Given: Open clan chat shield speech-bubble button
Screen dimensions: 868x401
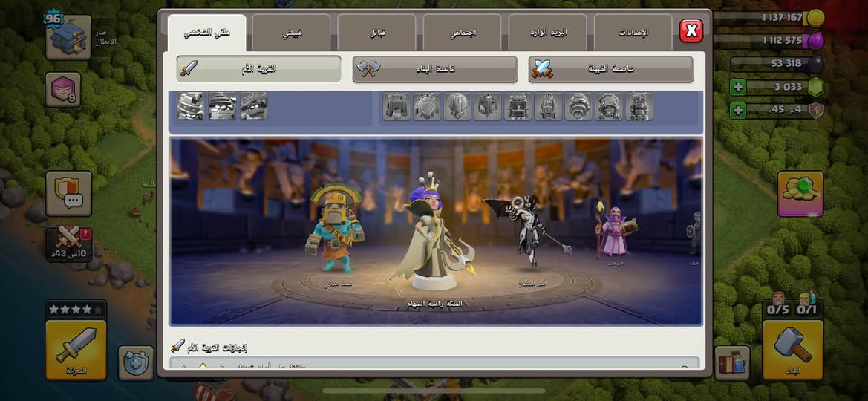Looking at the screenshot, I should [x=68, y=193].
